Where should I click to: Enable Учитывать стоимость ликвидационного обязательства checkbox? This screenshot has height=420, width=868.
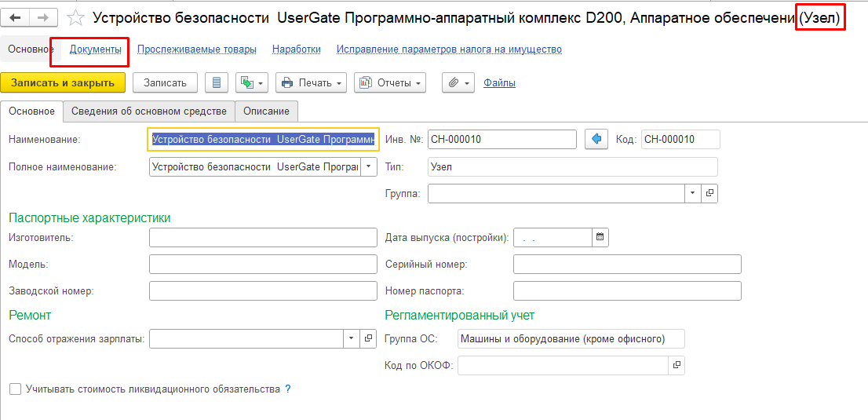click(15, 389)
